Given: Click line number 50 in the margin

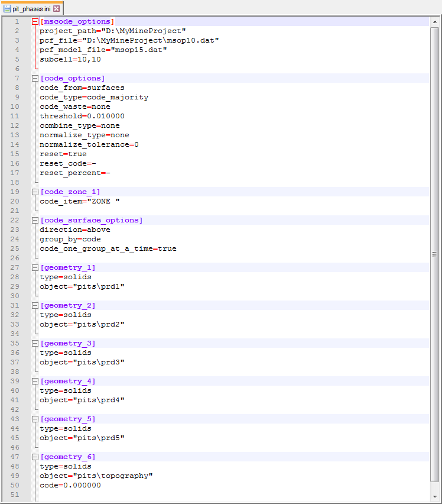Looking at the screenshot, I should pyautogui.click(x=15, y=485).
